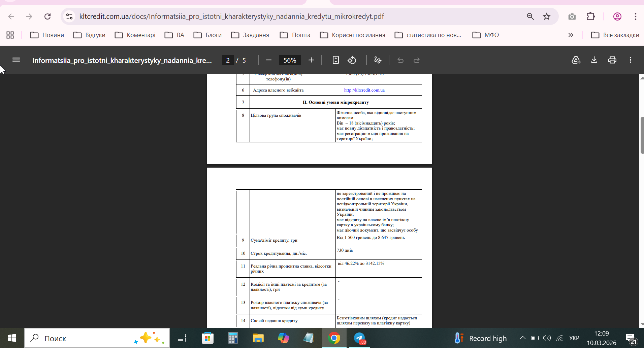Click the address bar URL
Screen dimensions: 644x348
232,16
